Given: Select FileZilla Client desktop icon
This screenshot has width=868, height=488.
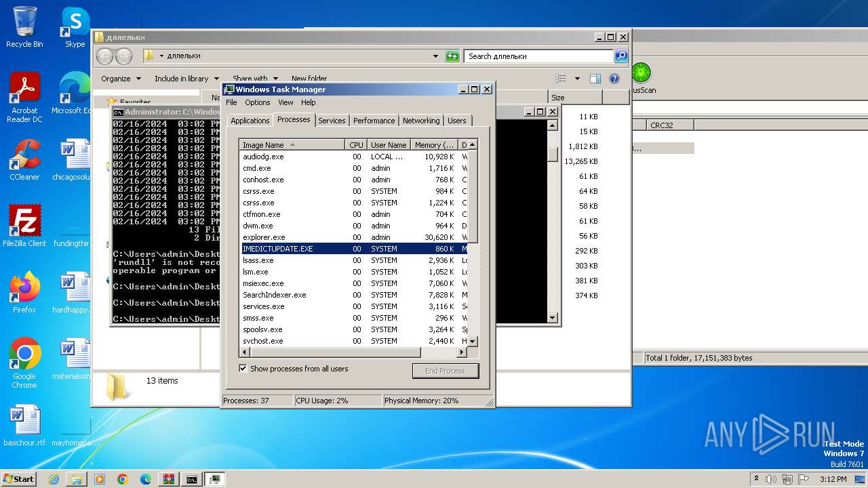Looking at the screenshot, I should click(x=24, y=226).
